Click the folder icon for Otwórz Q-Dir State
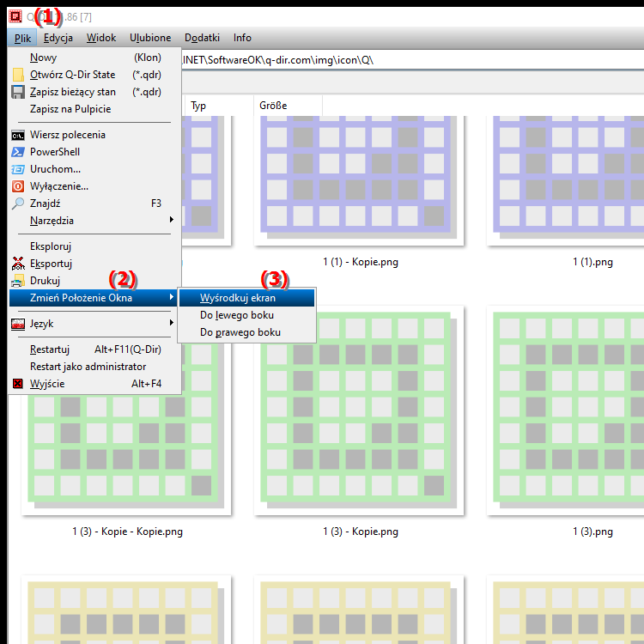644x644 pixels. [x=18, y=75]
